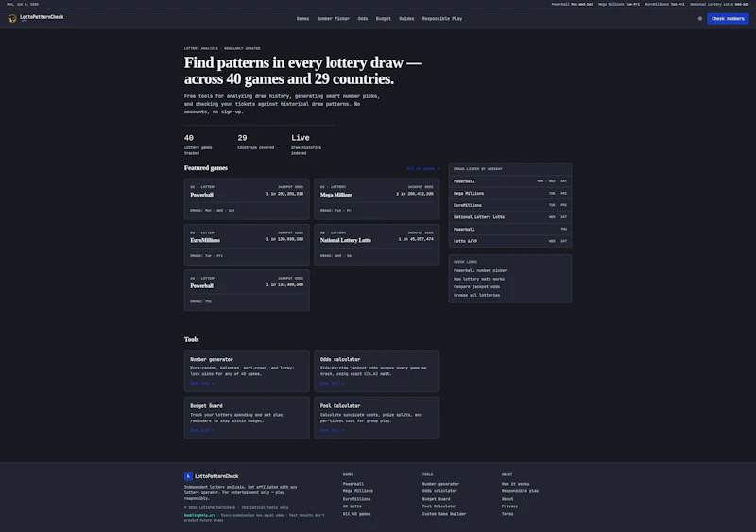Open Browse all lotteries quick link
This screenshot has width=756, height=532.
pos(476,295)
